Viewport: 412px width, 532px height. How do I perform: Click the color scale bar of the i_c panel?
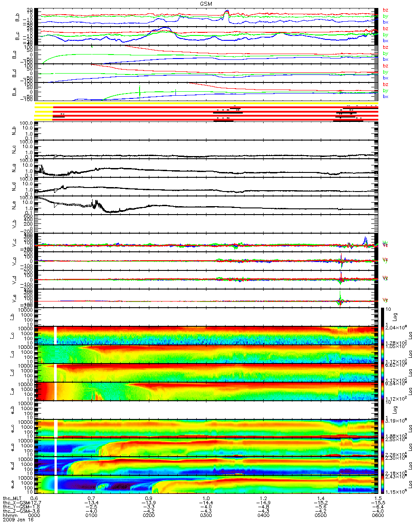coord(383,336)
